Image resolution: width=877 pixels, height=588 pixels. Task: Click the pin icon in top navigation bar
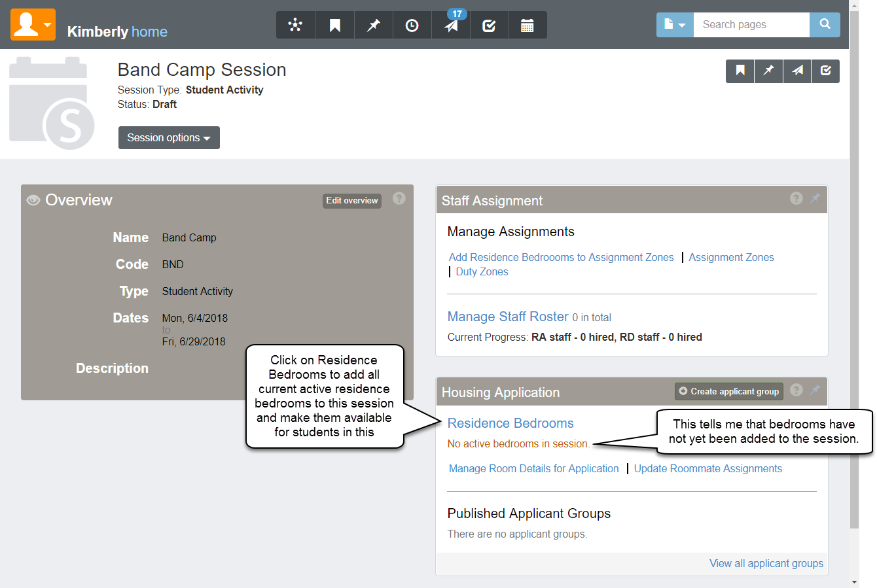[x=373, y=26]
